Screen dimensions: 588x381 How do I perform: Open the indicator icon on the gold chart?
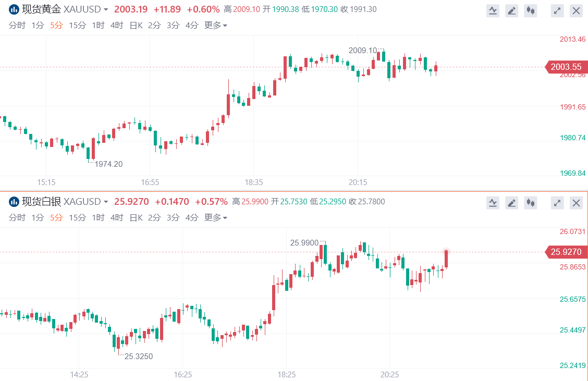tap(493, 10)
